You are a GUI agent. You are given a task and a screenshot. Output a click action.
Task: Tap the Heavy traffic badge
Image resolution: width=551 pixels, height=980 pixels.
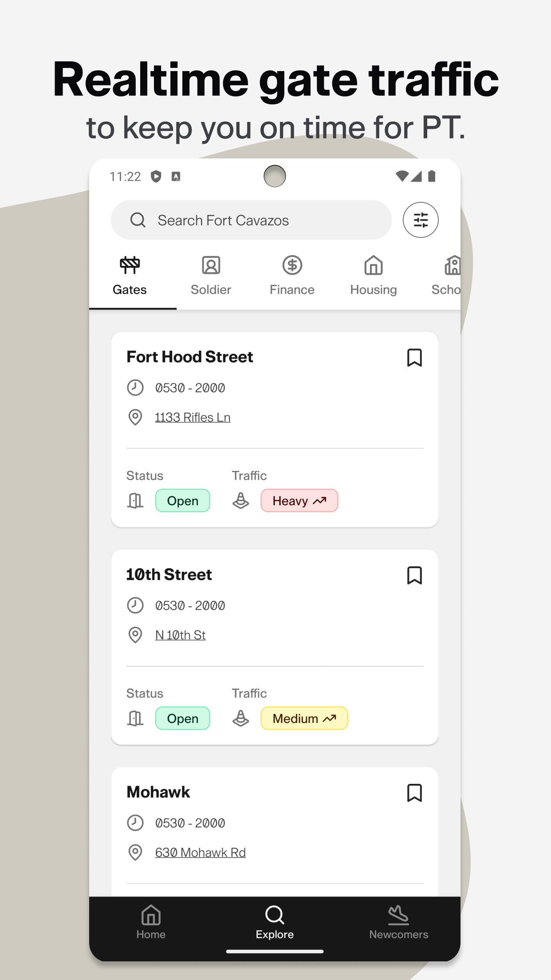299,501
